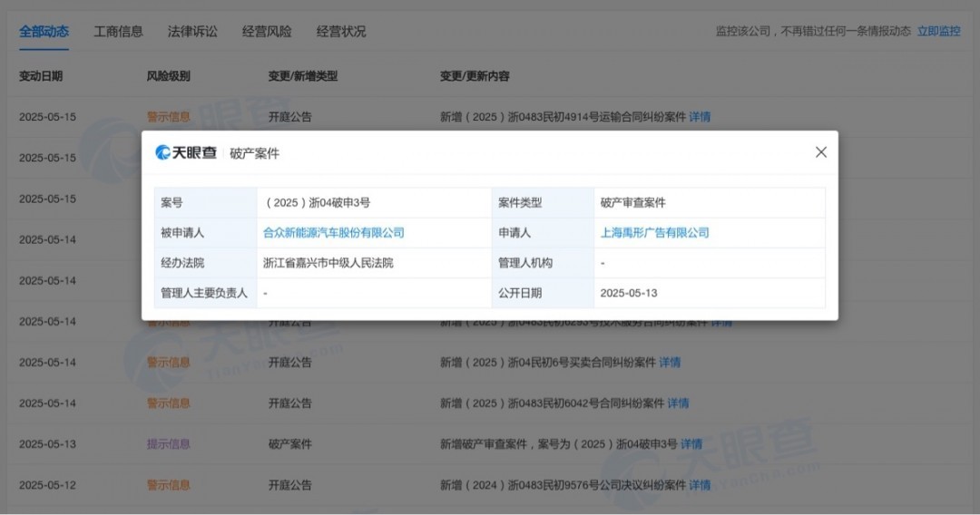
Task: Click 开庭公告 type in 浙0483民初4914号 row
Action: pyautogui.click(x=290, y=117)
